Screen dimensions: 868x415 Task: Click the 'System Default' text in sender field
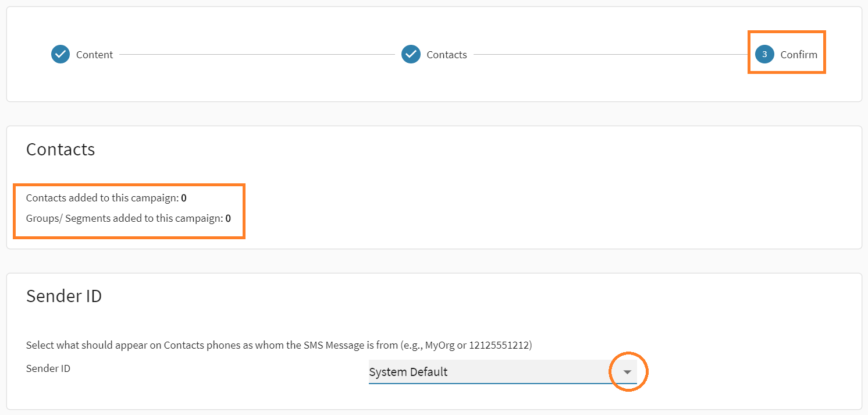tap(408, 372)
